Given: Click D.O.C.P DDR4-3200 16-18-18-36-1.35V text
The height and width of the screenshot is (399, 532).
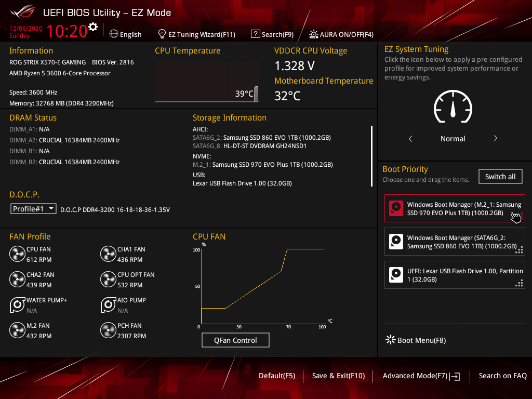Looking at the screenshot, I should (115, 210).
